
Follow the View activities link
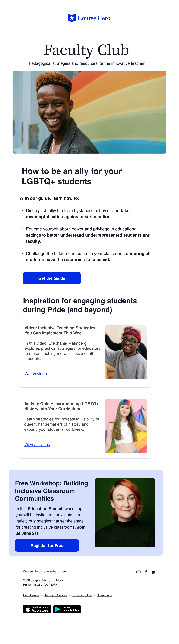37,444
